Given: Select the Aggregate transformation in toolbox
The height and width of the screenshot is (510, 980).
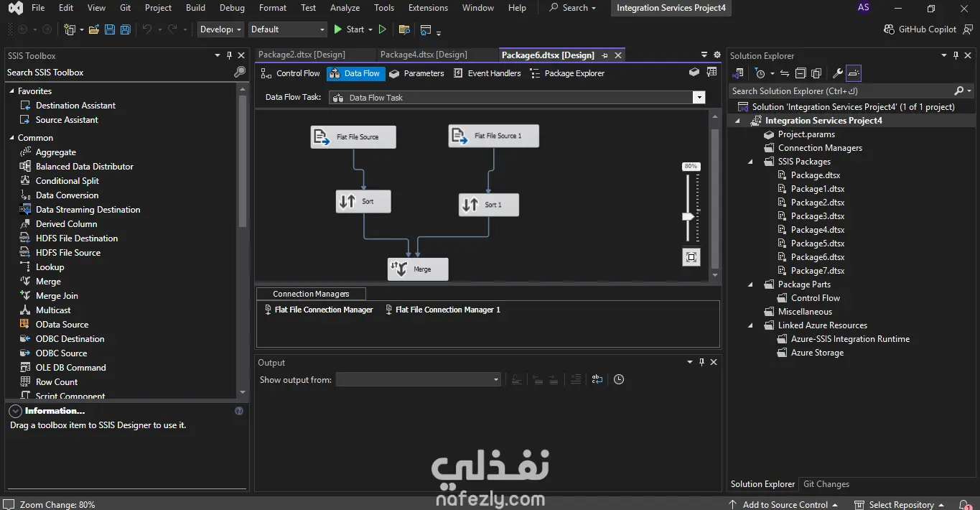Looking at the screenshot, I should (x=55, y=152).
